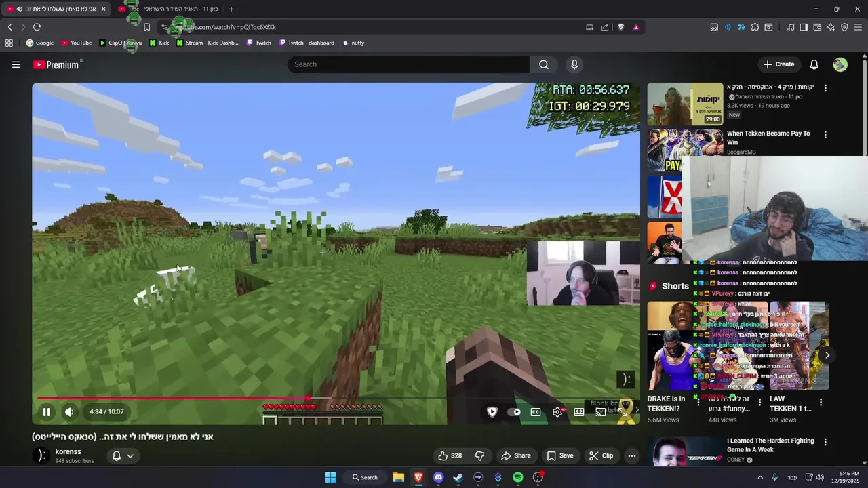
Task: Open the Apps grid in bookmarks bar
Action: coord(9,43)
